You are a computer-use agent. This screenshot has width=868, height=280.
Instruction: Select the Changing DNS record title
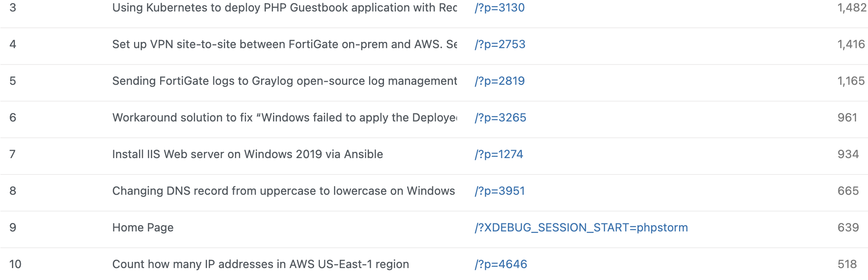click(x=284, y=191)
